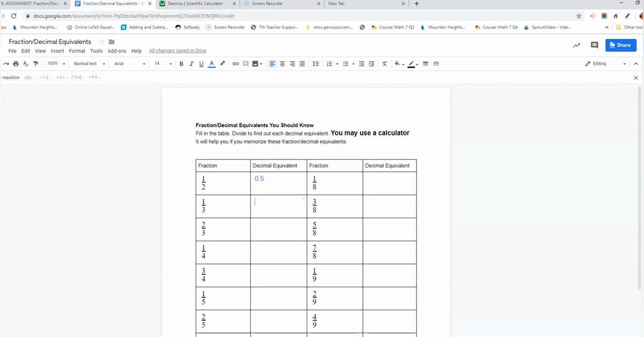The width and height of the screenshot is (644, 337).
Task: Select the paint format tool
Action: click(35, 64)
